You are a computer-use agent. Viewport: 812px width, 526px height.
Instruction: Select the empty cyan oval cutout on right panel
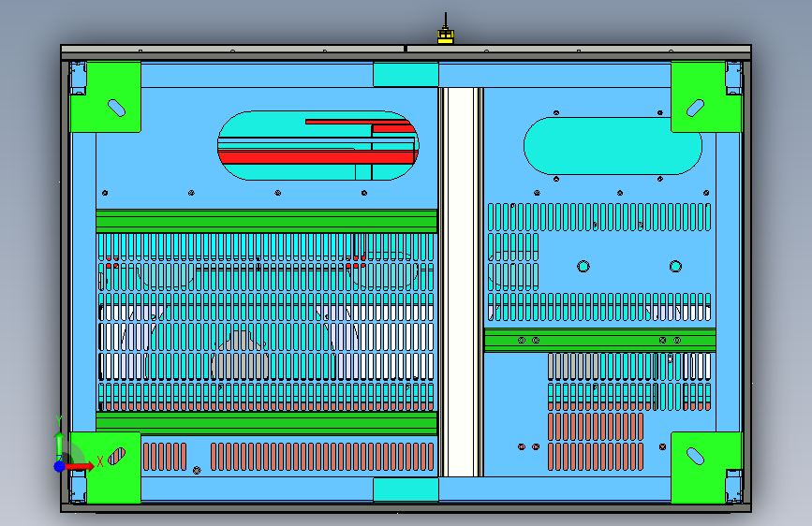[x=613, y=146]
